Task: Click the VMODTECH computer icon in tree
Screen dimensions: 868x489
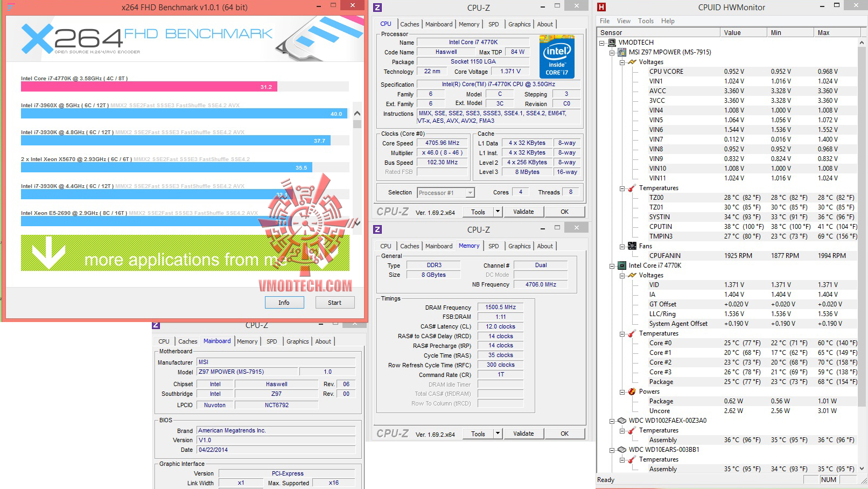Action: pos(612,43)
